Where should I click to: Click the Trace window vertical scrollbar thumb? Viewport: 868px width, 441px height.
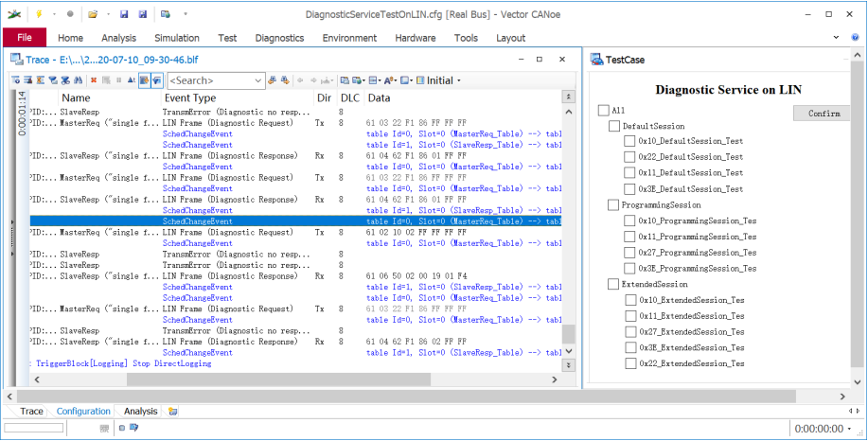(x=569, y=334)
